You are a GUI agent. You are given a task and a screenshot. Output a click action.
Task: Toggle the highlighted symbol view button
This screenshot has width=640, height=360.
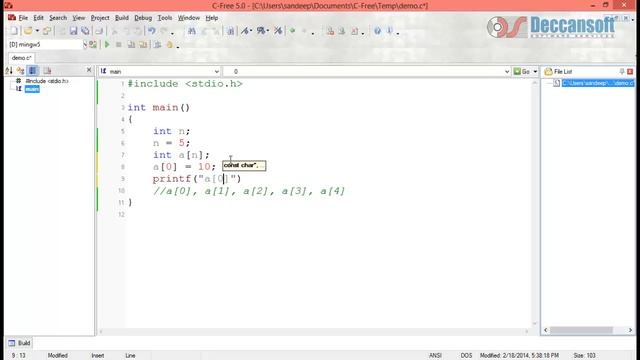[33, 71]
